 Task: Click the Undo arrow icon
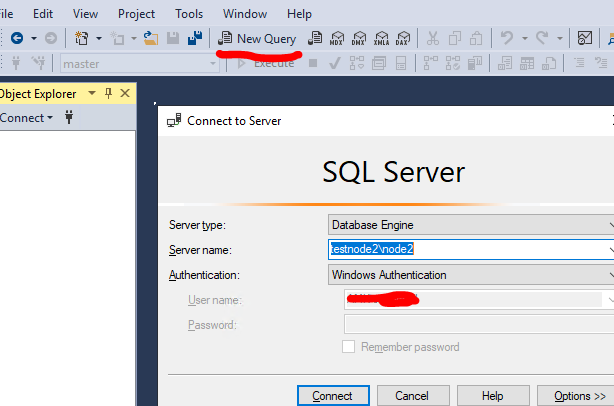coord(507,38)
